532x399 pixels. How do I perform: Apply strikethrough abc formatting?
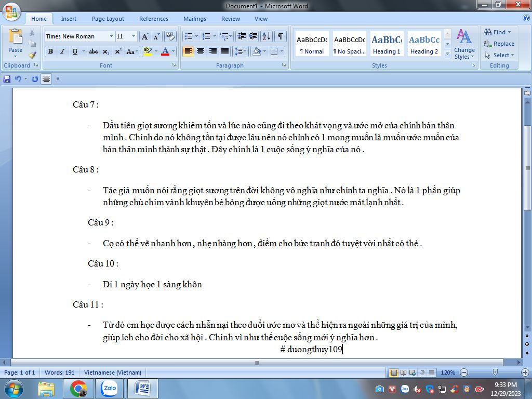[x=94, y=51]
